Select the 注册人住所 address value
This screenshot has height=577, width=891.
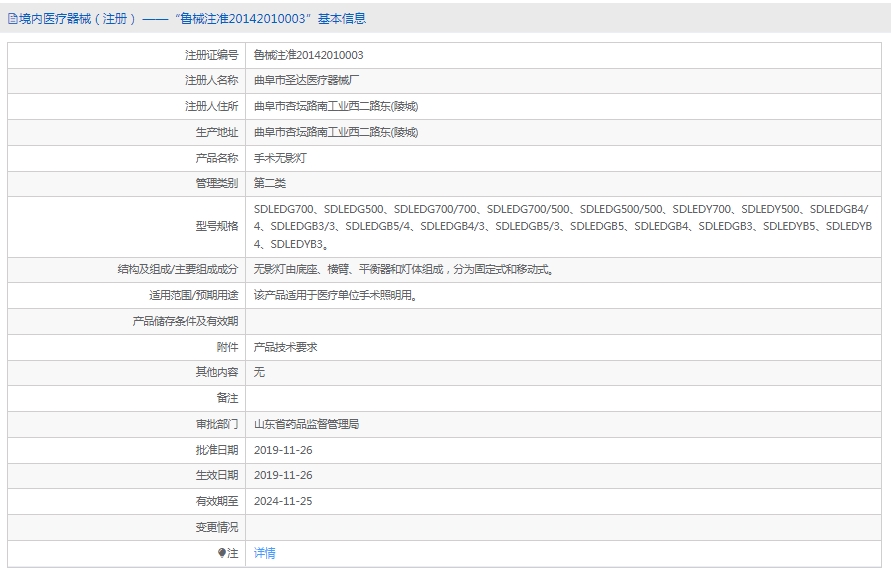pyautogui.click(x=336, y=106)
